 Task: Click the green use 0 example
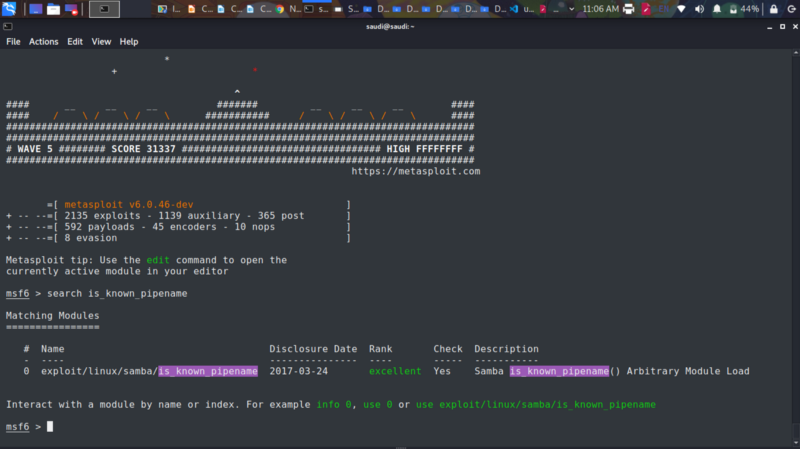pyautogui.click(x=378, y=405)
